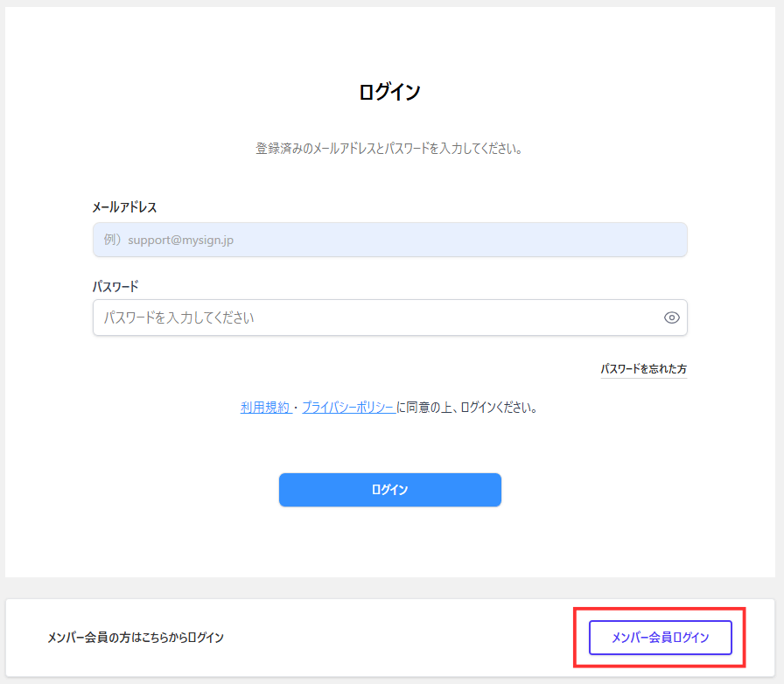Open the 利用規約 terms link
784x684 pixels.
coord(265,408)
